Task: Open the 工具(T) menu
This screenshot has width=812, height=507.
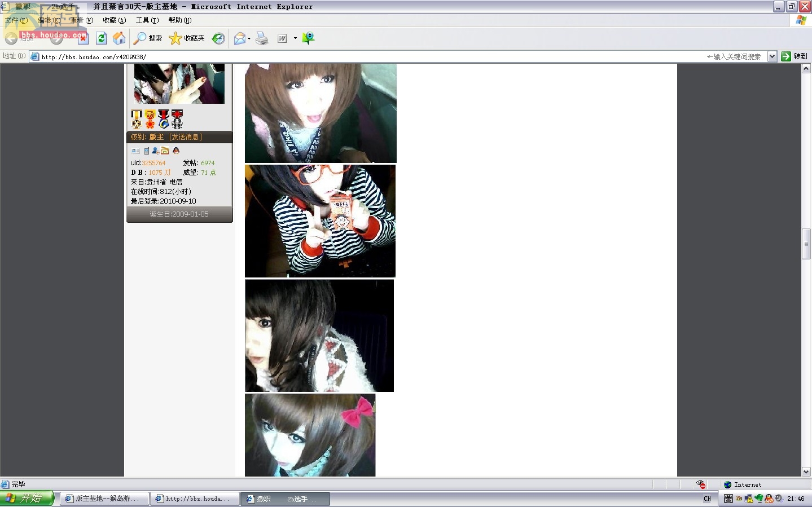Action: pyautogui.click(x=147, y=20)
